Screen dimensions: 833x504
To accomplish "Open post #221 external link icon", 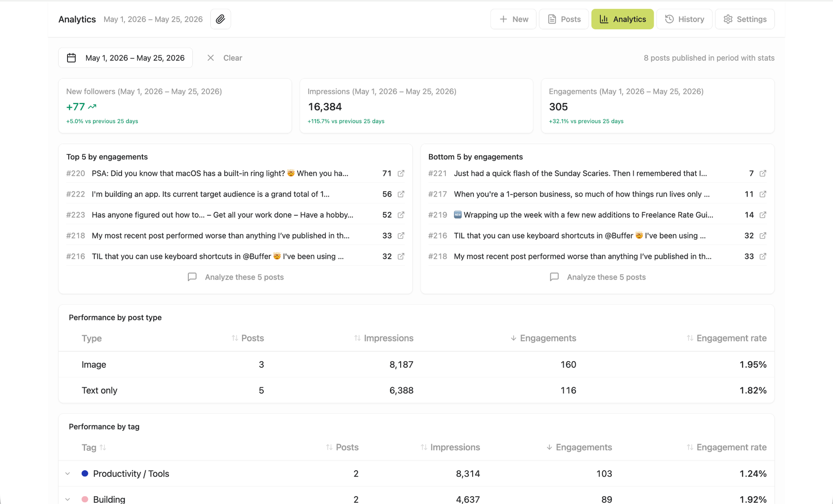I will tap(763, 173).
